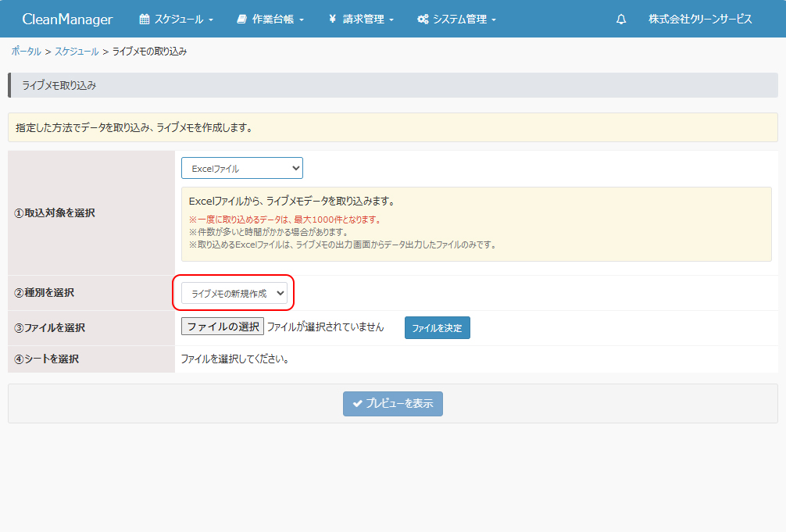This screenshot has height=532, width=786.
Task: Expand the caret arrow next to 作業台帳
Action: click(302, 20)
